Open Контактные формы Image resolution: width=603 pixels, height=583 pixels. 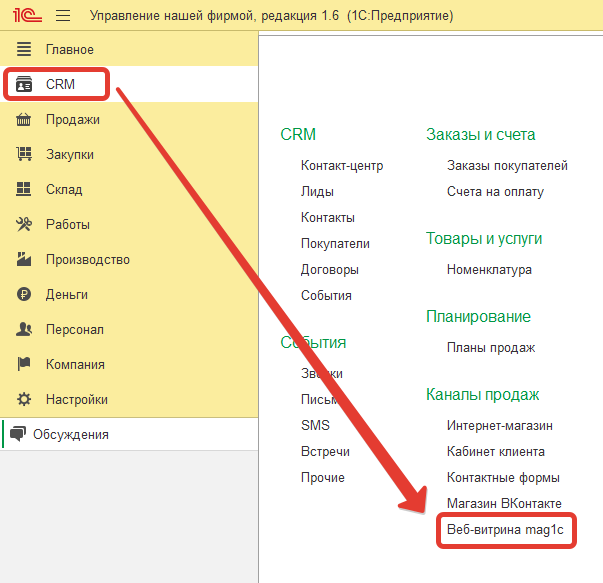pos(503,478)
